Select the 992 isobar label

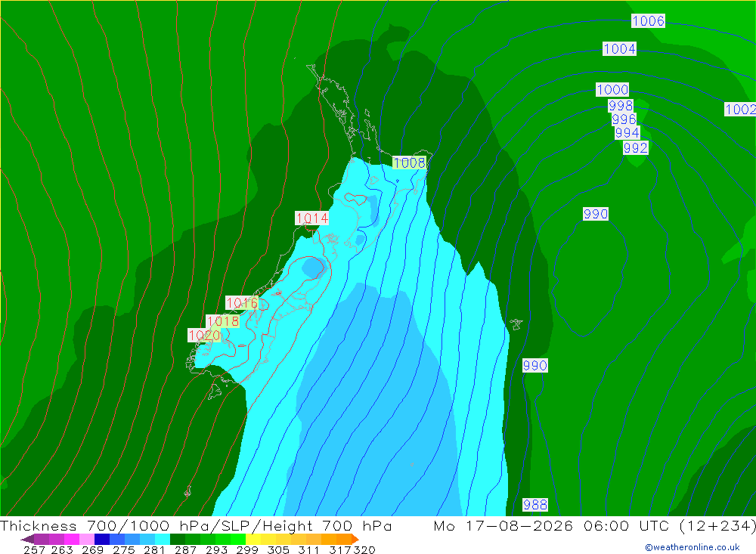[636, 148]
